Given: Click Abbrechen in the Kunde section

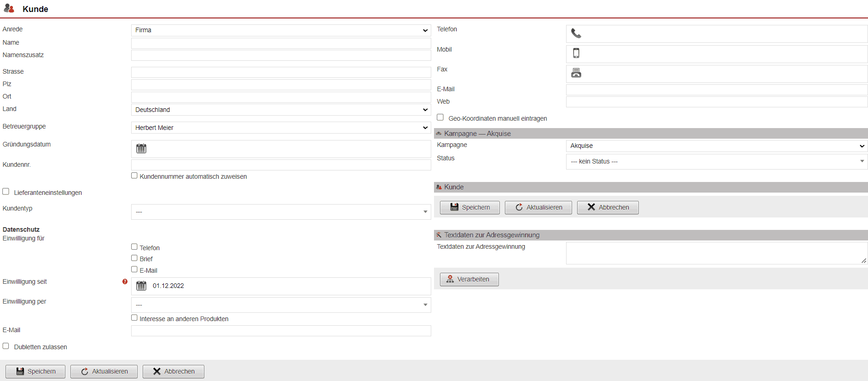Looking at the screenshot, I should (x=608, y=207).
